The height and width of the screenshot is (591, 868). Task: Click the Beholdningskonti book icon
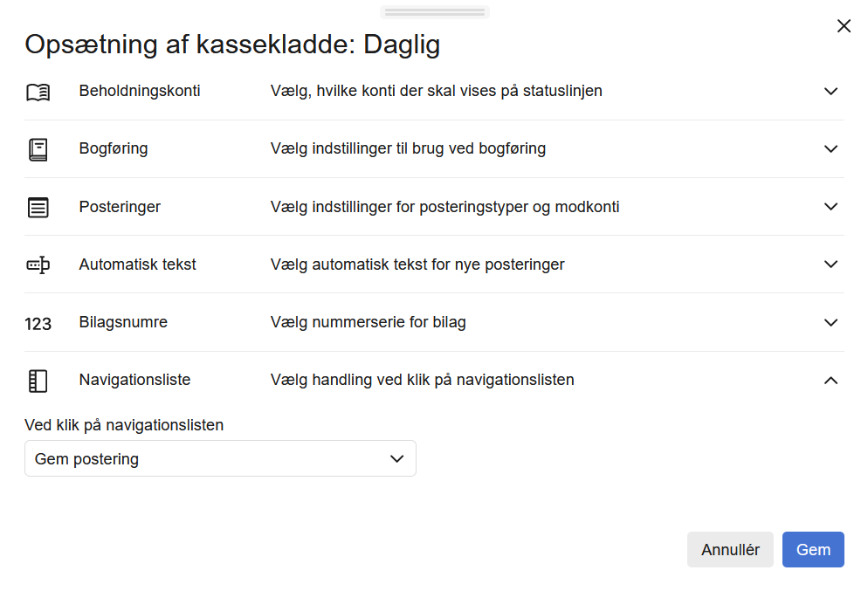click(x=38, y=90)
